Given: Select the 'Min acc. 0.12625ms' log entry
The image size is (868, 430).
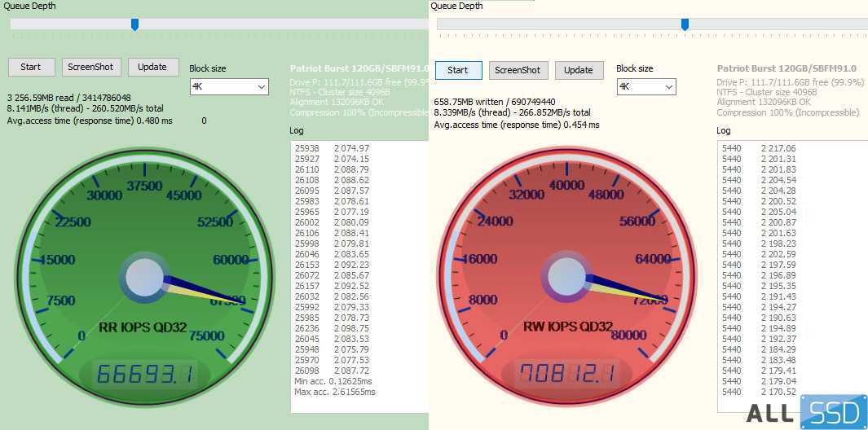Looking at the screenshot, I should [333, 381].
